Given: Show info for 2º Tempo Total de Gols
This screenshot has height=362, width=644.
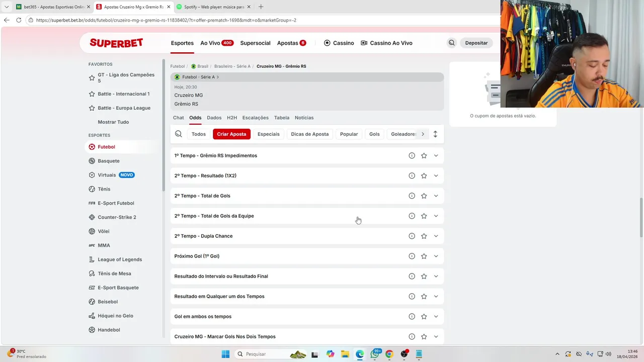Looking at the screenshot, I should [412, 196].
